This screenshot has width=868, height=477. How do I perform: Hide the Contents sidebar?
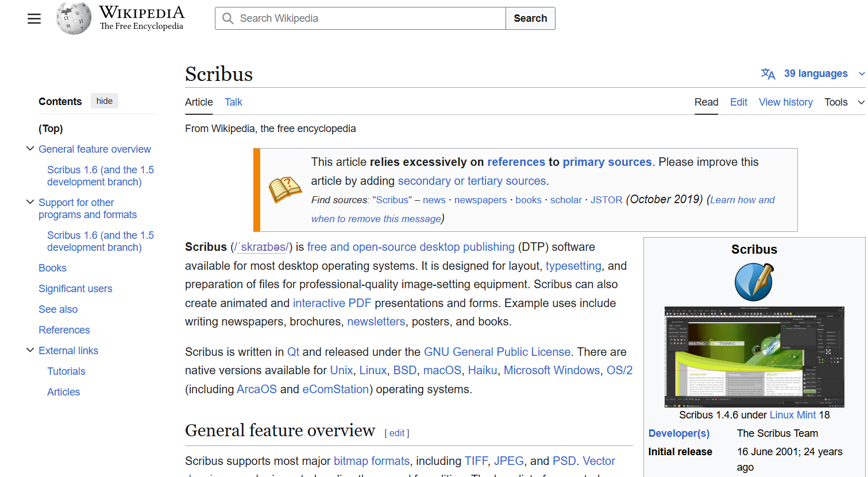(105, 101)
